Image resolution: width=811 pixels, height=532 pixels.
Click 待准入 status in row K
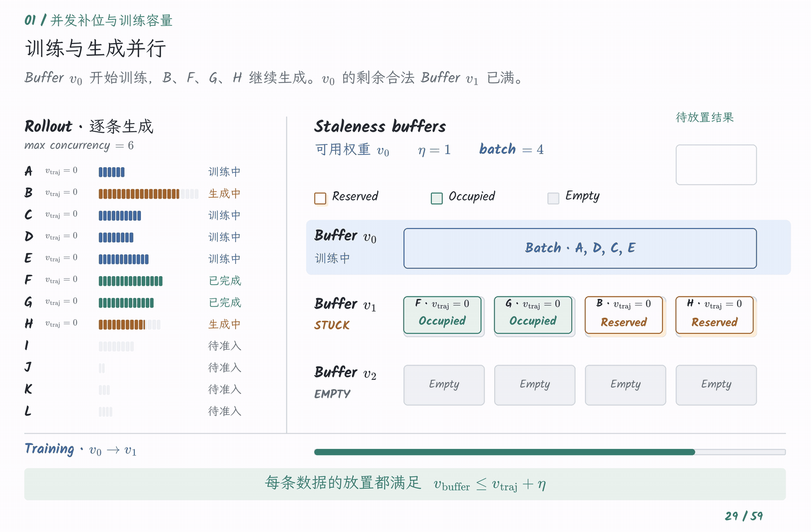pyautogui.click(x=225, y=390)
